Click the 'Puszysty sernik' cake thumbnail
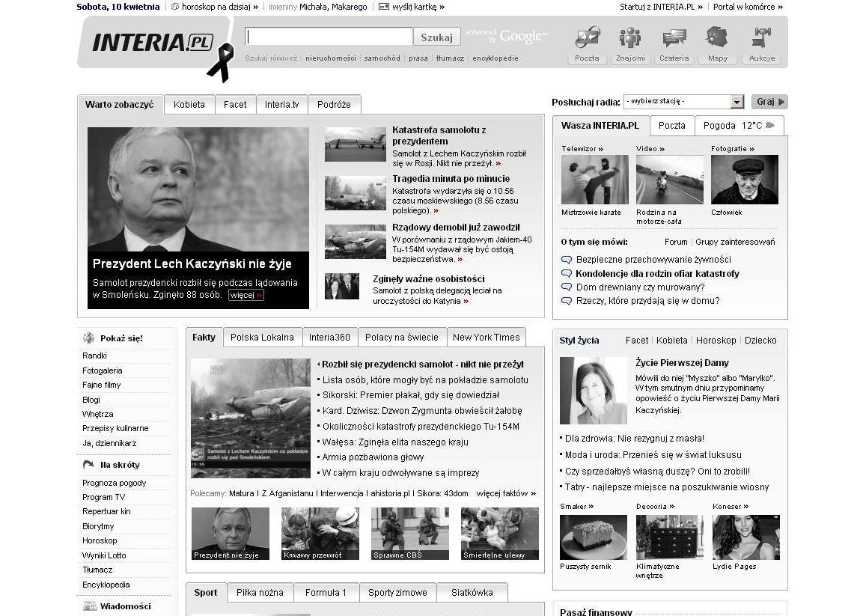The image size is (863, 616). (x=594, y=537)
